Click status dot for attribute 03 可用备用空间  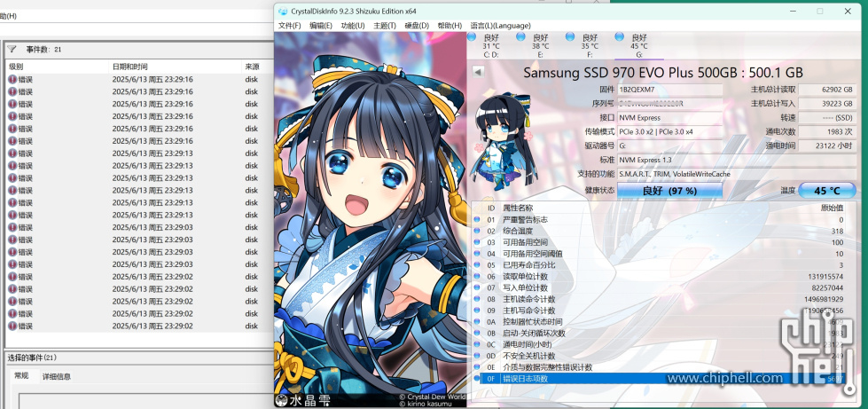(x=477, y=242)
